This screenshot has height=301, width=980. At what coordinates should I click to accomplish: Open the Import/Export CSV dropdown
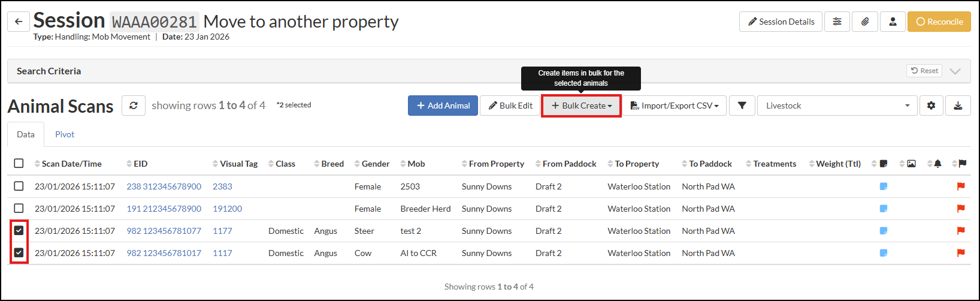pos(674,106)
